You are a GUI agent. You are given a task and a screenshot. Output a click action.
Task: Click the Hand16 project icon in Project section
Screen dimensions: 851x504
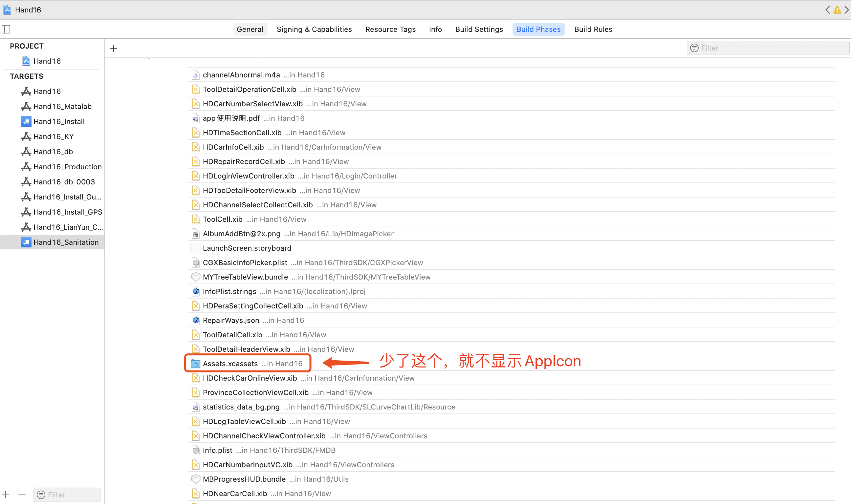(x=26, y=60)
